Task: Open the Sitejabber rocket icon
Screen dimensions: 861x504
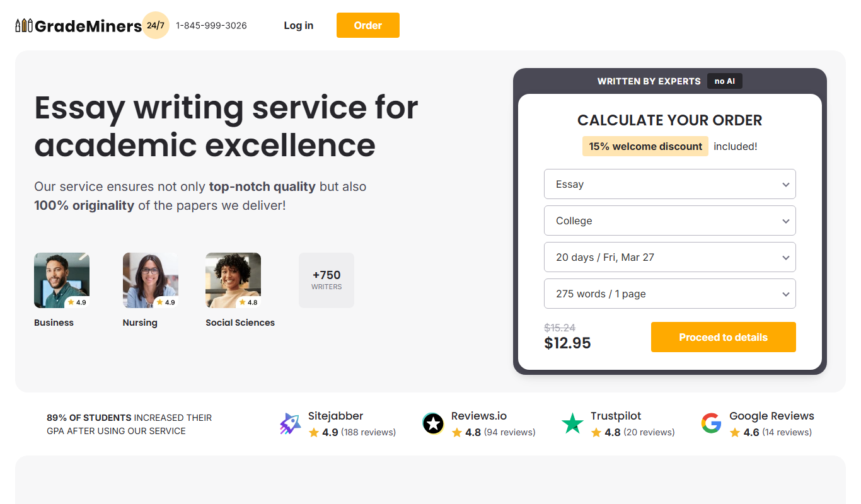Action: point(291,424)
